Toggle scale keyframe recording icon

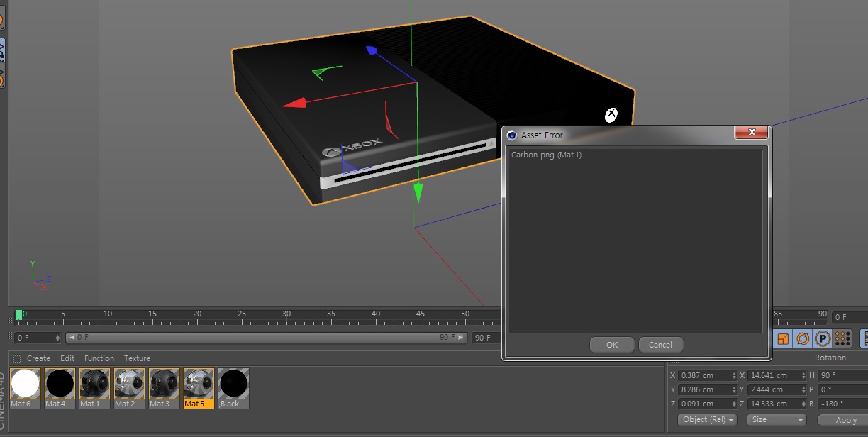[783, 338]
